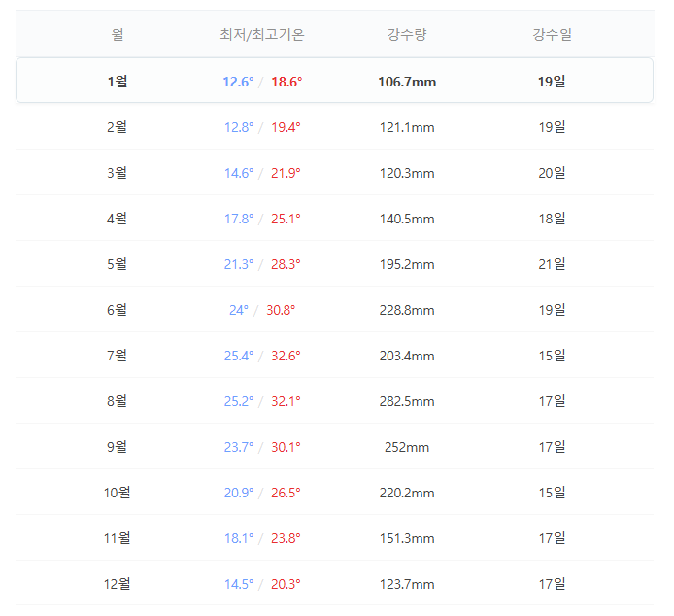Click the high temperature 32.1° value
This screenshot has height=616, width=674.
(x=286, y=402)
